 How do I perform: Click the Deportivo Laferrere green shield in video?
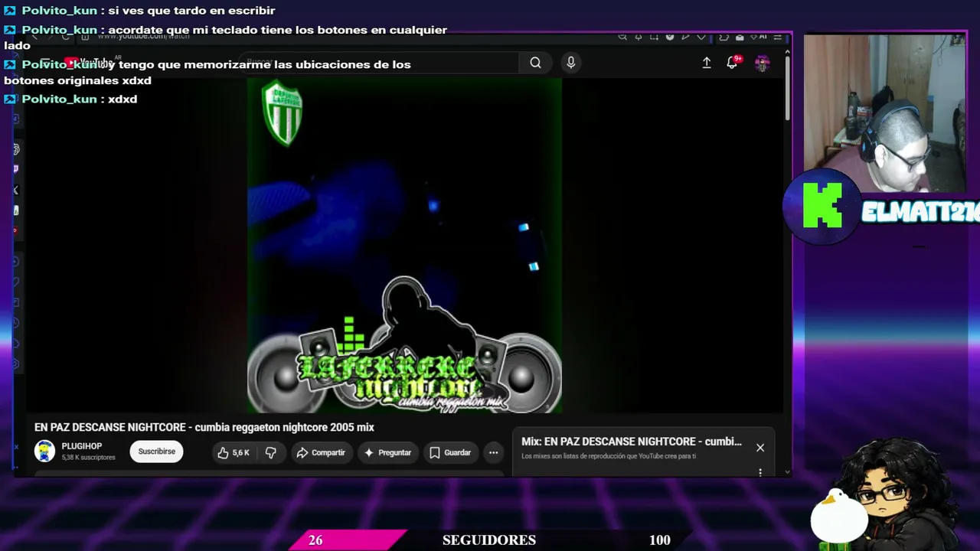click(282, 113)
